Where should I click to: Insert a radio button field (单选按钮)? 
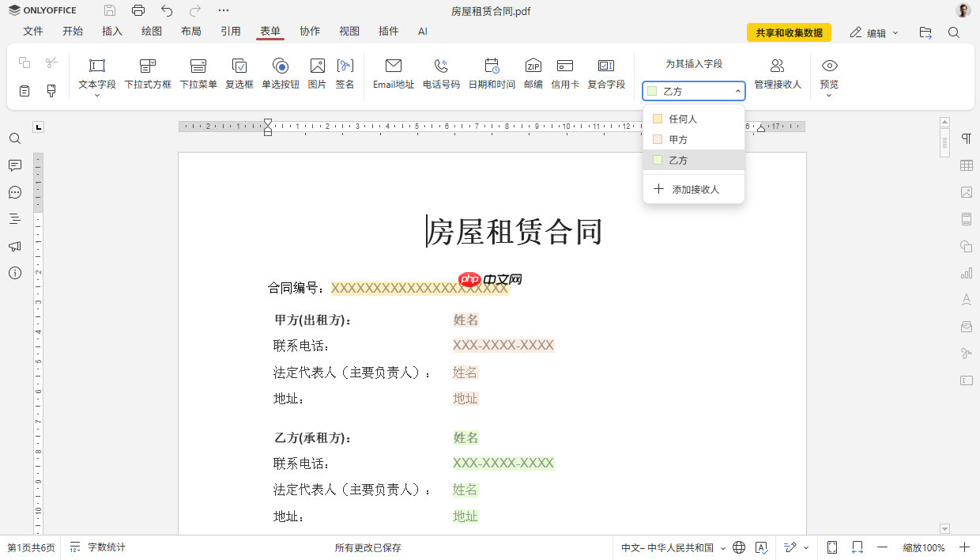281,73
